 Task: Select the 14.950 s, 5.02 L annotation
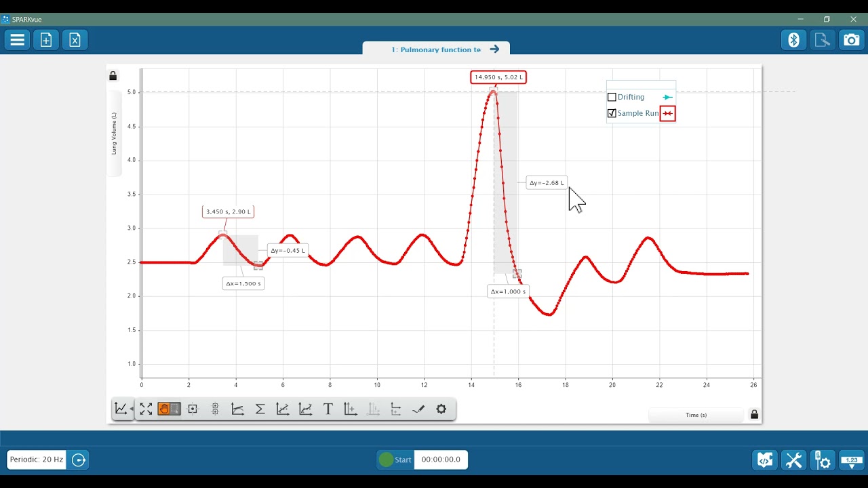tap(498, 77)
